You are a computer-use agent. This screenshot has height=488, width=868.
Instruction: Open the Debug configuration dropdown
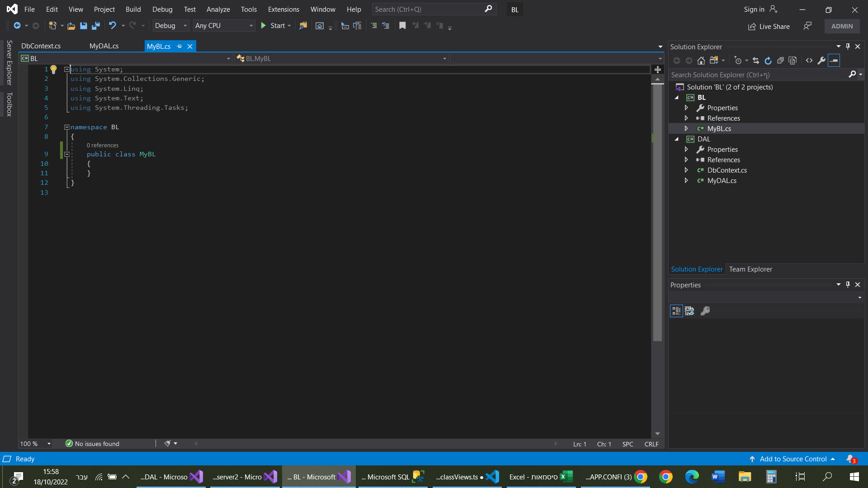(x=171, y=26)
